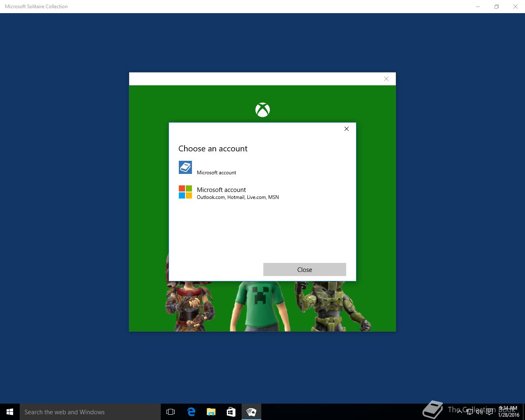Open File Explorer from the taskbar

pyautogui.click(x=211, y=412)
